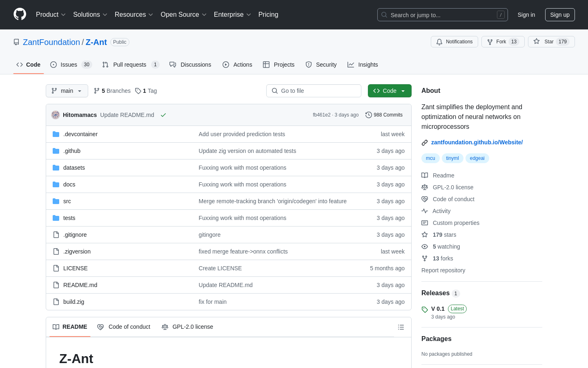Click the website link chain icon

tap(425, 143)
